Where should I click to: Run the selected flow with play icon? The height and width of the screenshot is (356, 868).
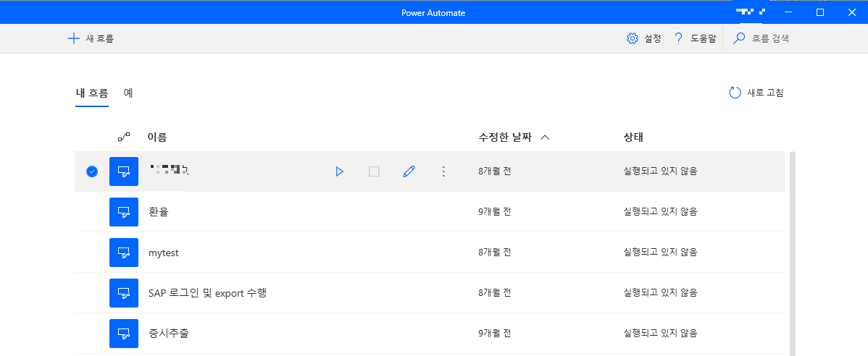pyautogui.click(x=339, y=172)
